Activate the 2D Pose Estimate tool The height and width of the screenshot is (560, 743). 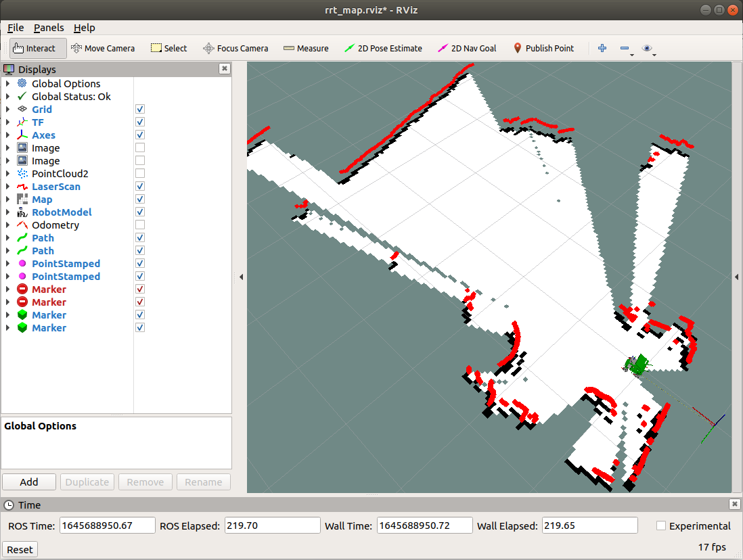[x=383, y=48]
